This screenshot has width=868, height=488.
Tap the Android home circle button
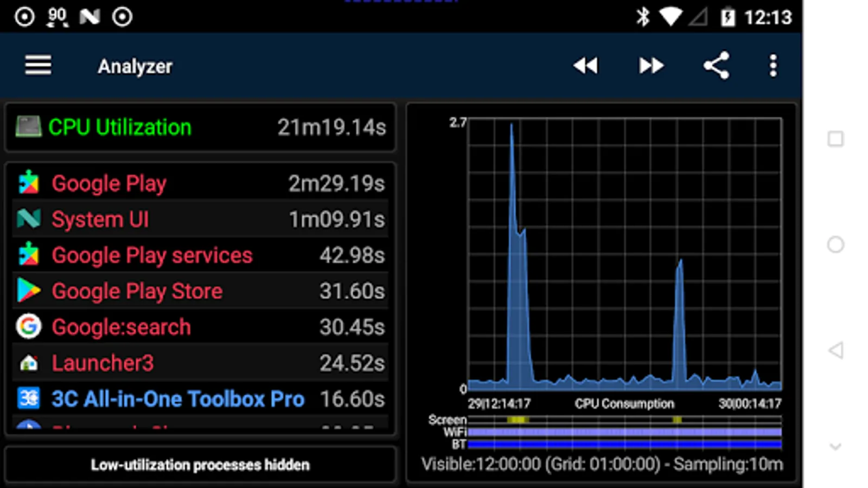[835, 245]
